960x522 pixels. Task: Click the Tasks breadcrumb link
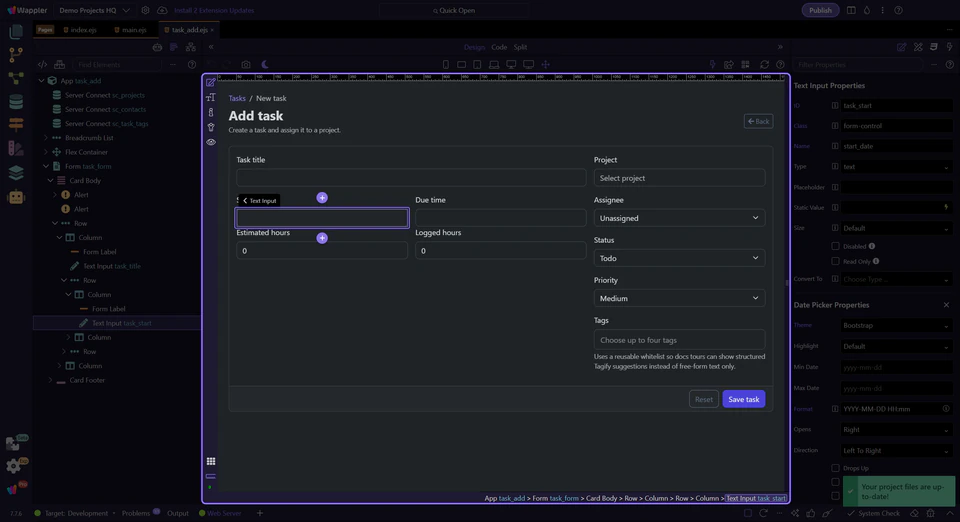(237, 98)
